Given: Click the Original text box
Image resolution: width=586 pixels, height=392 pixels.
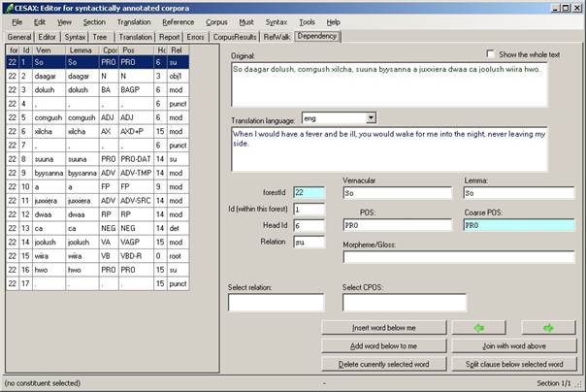Looking at the screenshot, I should (389, 84).
